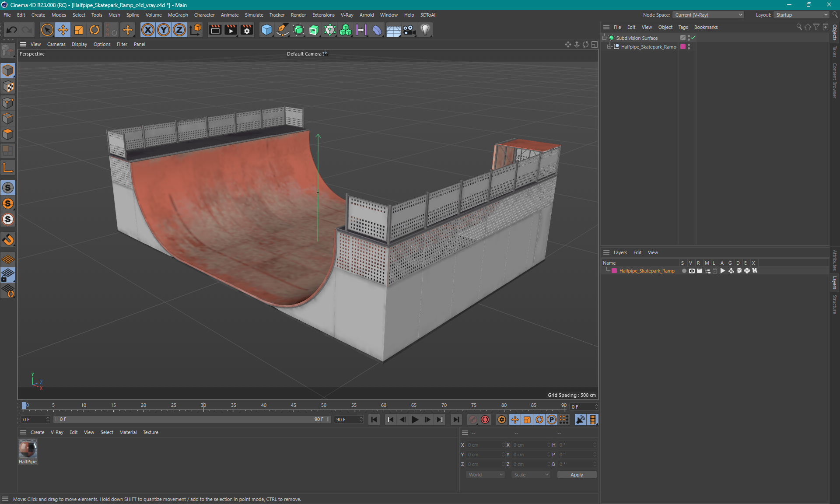Viewport: 840px width, 504px height.
Task: Click Record Active Objects keyframe button
Action: pos(473,420)
